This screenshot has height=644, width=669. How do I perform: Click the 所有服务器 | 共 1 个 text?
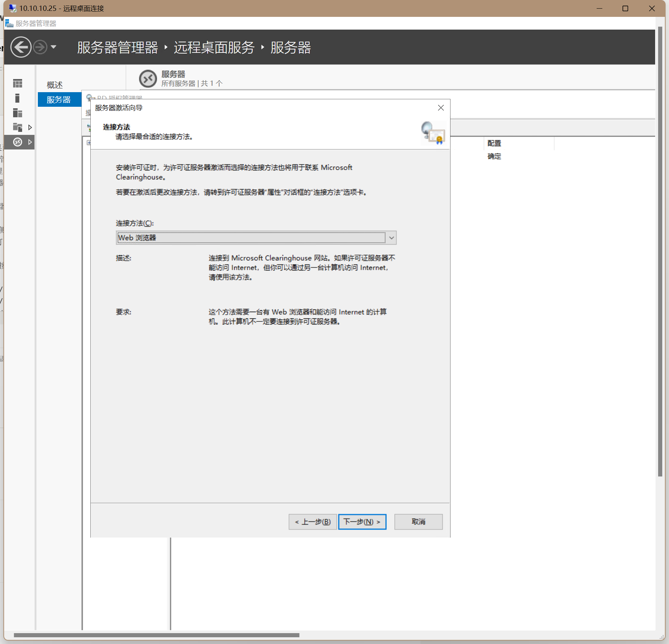pos(192,83)
